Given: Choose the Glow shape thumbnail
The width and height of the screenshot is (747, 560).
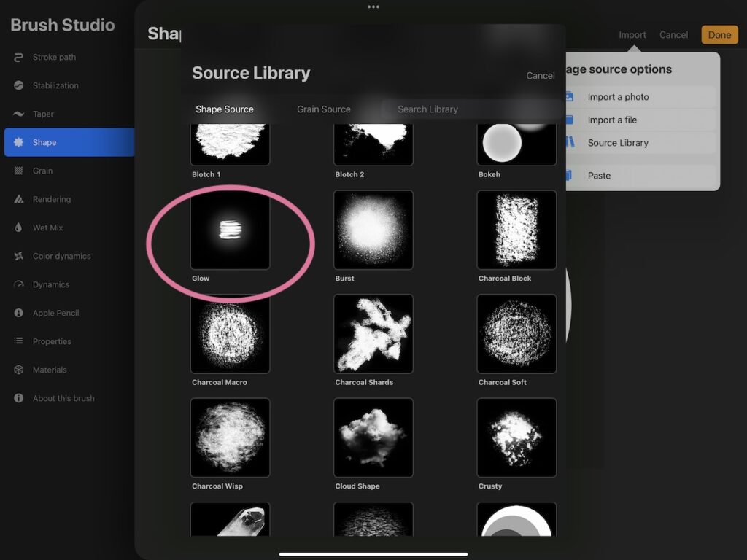Looking at the screenshot, I should (x=230, y=230).
